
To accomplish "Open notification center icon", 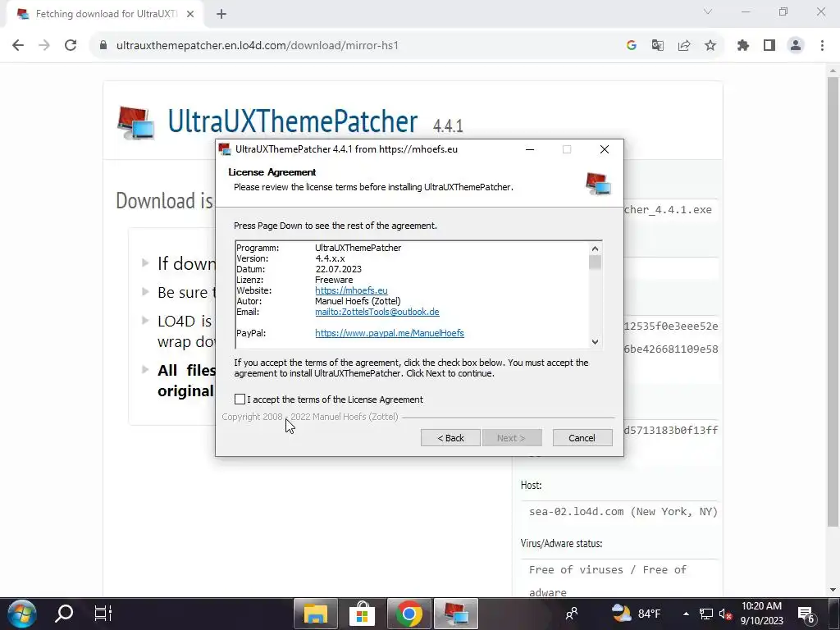I will tap(806, 614).
